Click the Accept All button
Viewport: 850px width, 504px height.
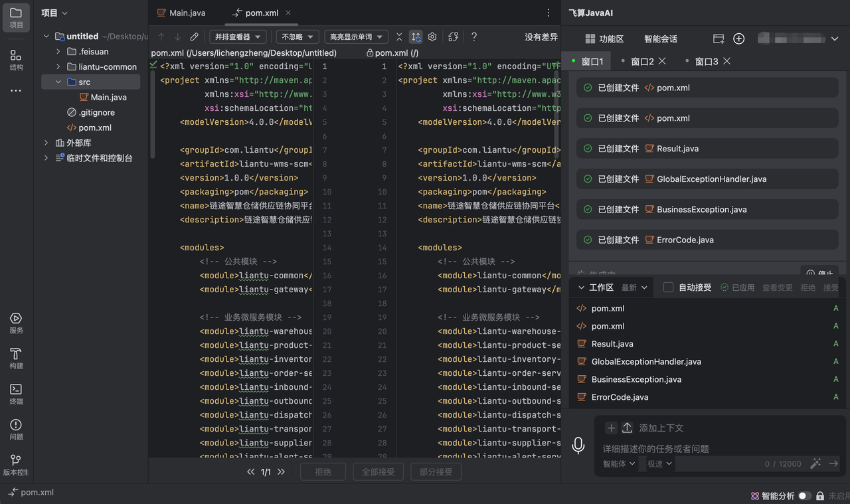[x=378, y=472]
